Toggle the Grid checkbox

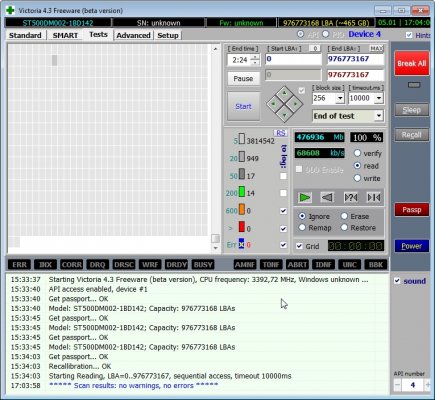tap(299, 246)
